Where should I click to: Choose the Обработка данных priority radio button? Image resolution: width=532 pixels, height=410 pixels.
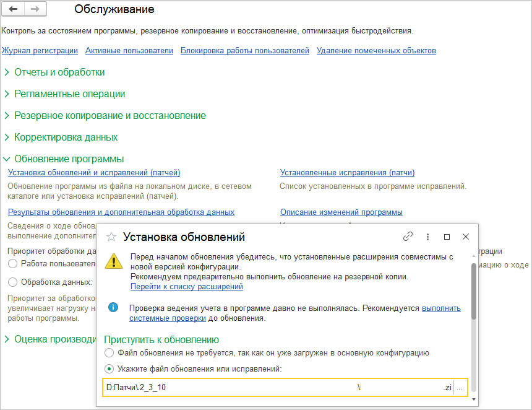point(13,282)
